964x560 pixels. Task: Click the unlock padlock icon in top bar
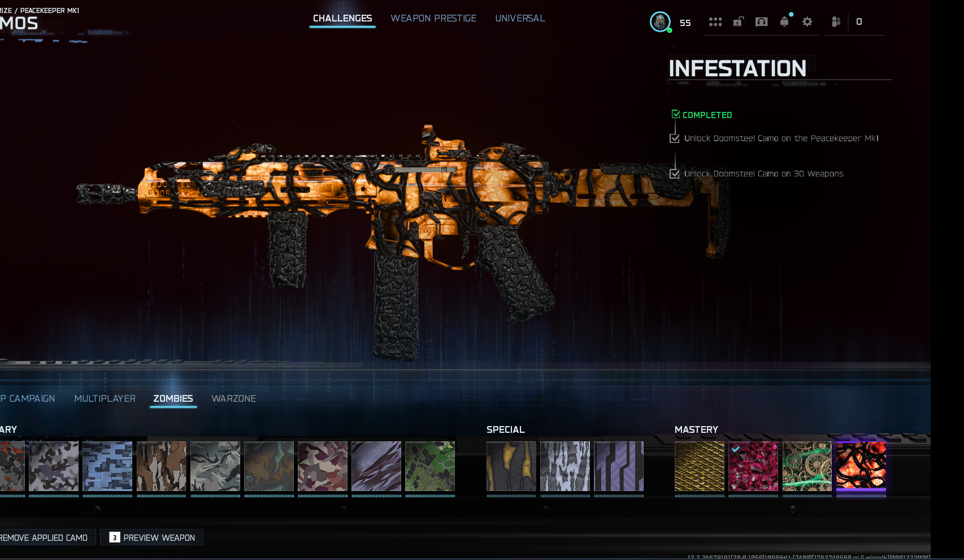(x=739, y=22)
